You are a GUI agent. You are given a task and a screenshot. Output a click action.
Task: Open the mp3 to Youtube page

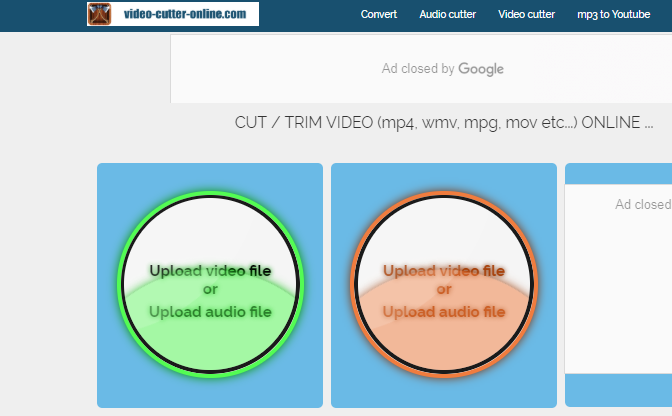[x=614, y=14]
